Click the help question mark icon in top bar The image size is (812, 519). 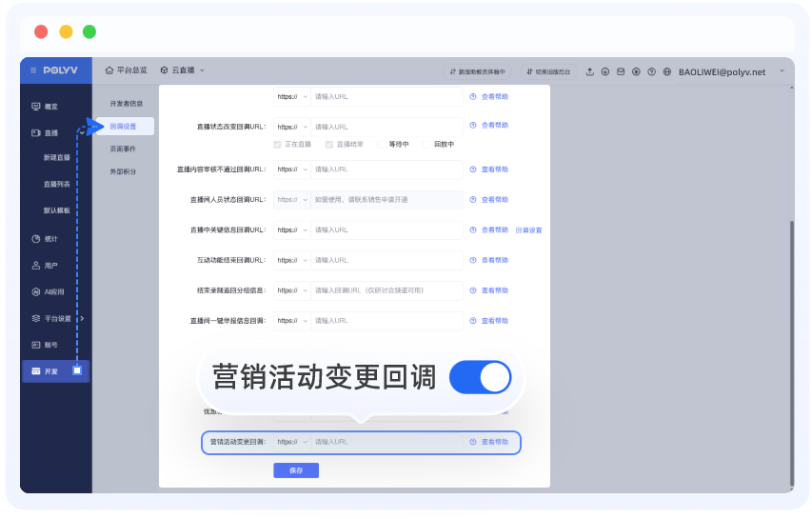pos(651,71)
